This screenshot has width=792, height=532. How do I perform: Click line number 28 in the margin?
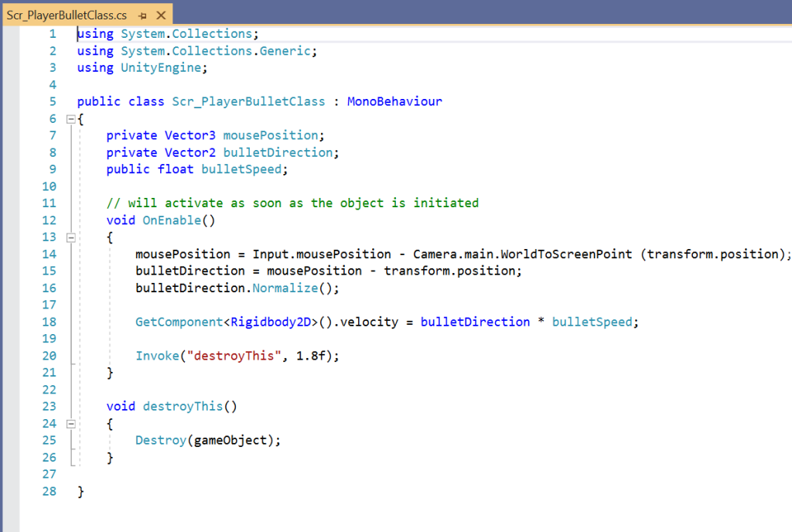coord(49,491)
